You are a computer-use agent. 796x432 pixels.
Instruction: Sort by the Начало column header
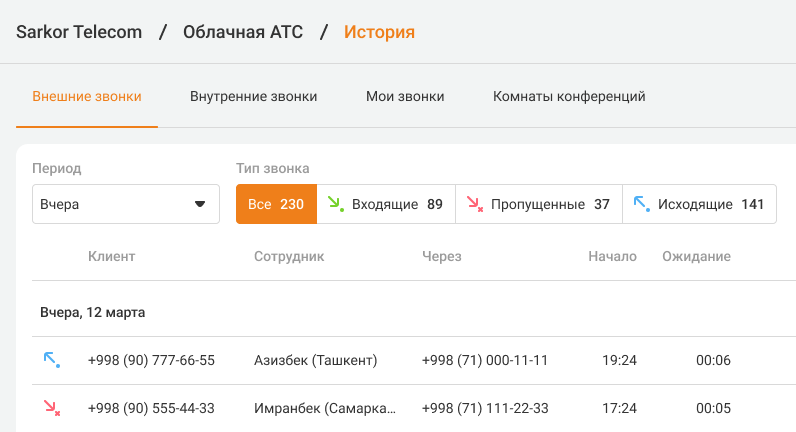point(612,257)
